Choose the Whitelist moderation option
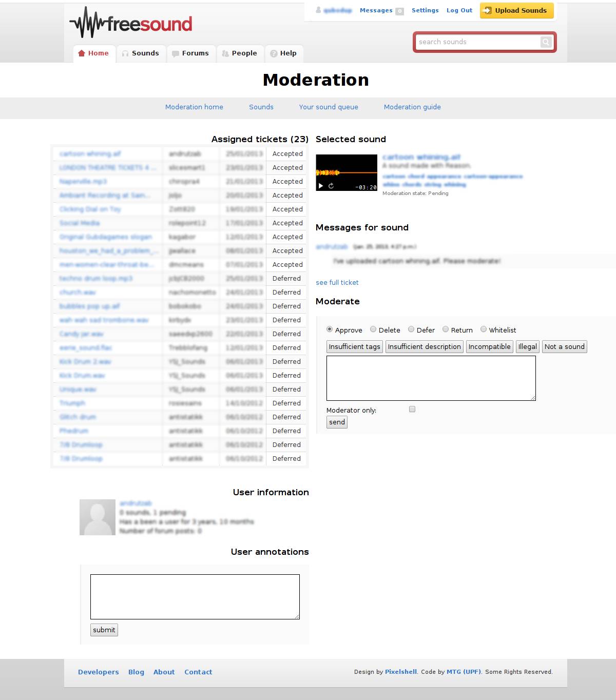 coord(483,329)
